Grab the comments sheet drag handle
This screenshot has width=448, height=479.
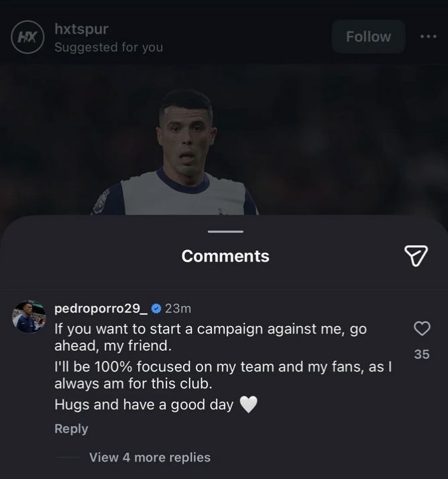tap(225, 231)
